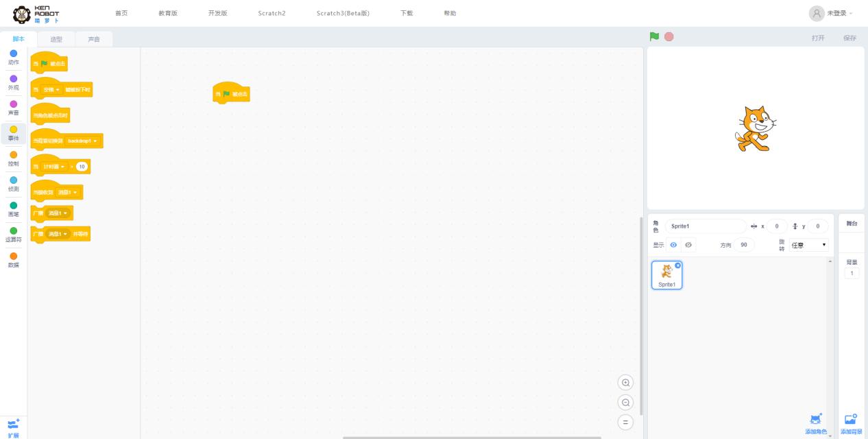Click the KenRobot logo
The image size is (868, 439).
tap(36, 13)
